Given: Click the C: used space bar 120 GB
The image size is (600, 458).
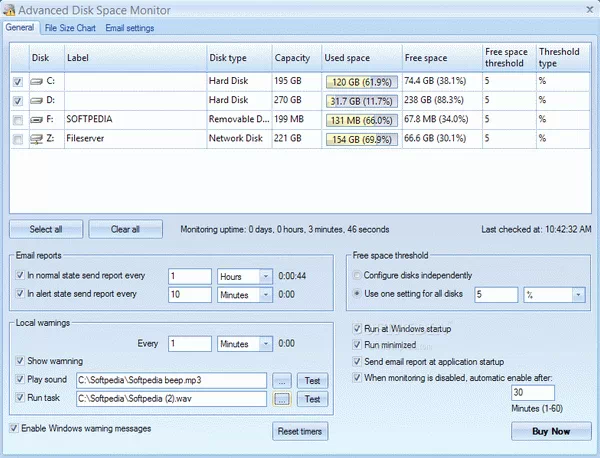Looking at the screenshot, I should tap(362, 82).
